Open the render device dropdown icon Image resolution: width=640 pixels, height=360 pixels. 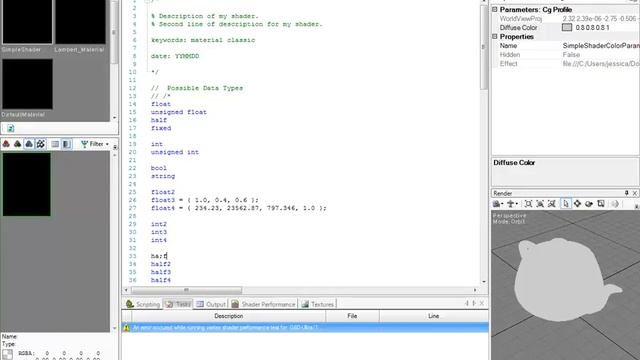tap(498, 204)
